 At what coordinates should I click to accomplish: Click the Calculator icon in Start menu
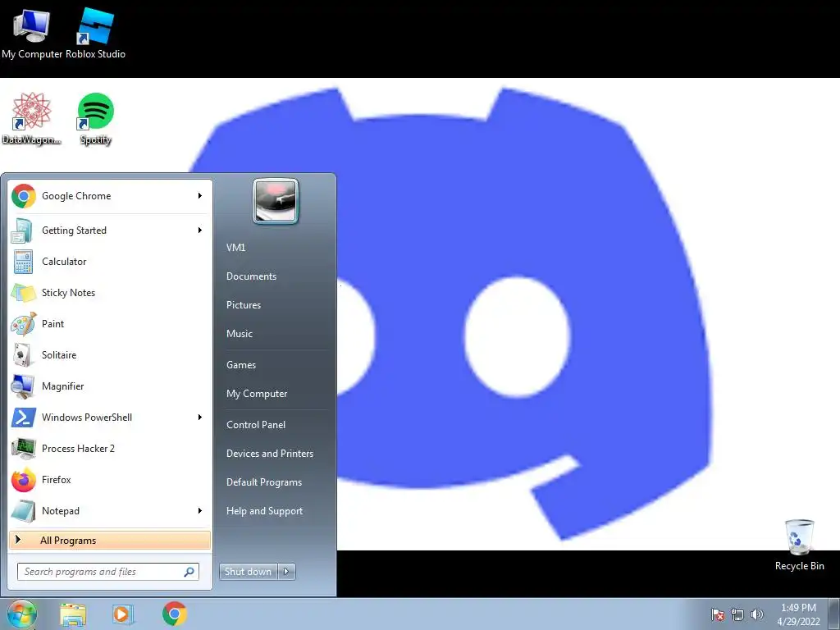pos(24,262)
